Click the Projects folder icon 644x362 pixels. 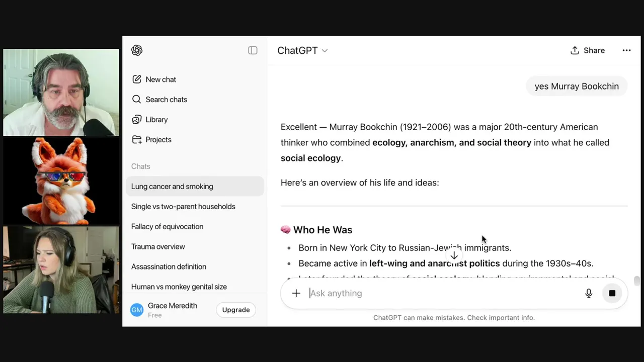coord(136,140)
